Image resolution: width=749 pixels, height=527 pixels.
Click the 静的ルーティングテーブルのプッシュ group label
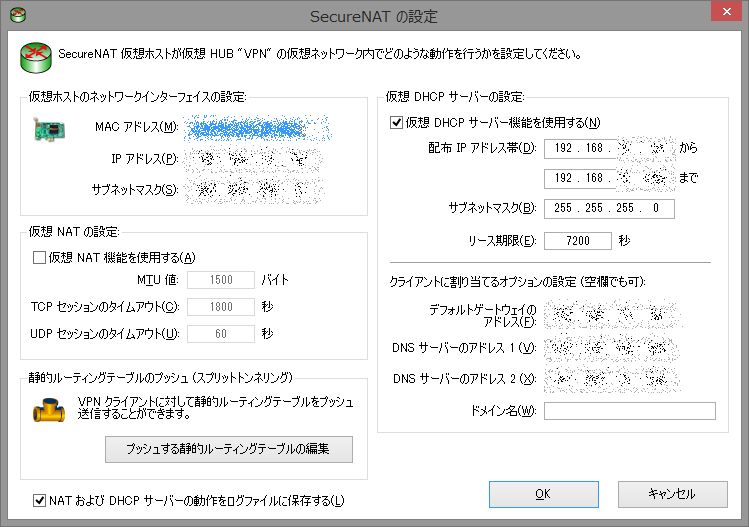click(160, 377)
